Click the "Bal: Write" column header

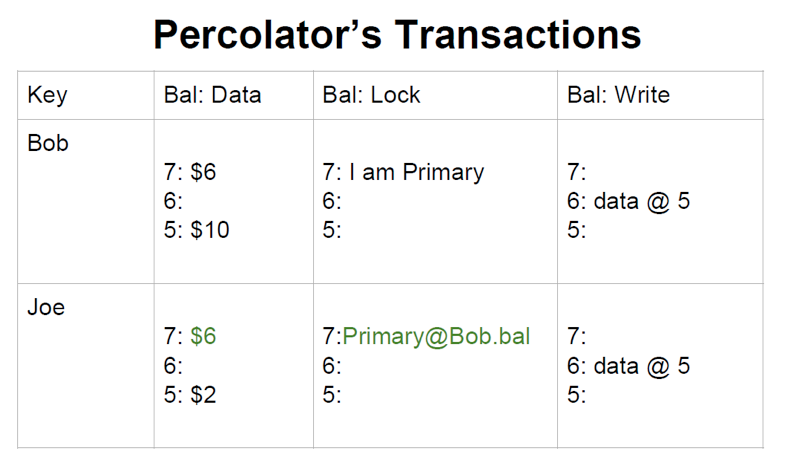click(x=618, y=96)
